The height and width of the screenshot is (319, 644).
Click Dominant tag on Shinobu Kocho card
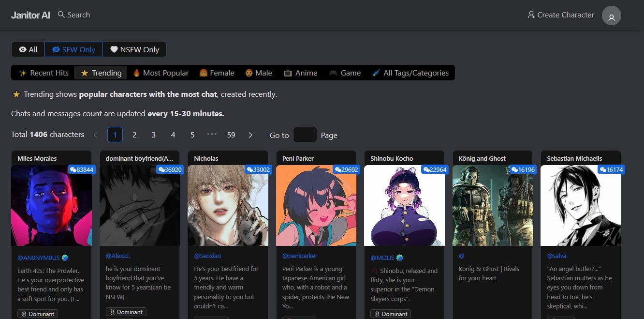point(391,314)
